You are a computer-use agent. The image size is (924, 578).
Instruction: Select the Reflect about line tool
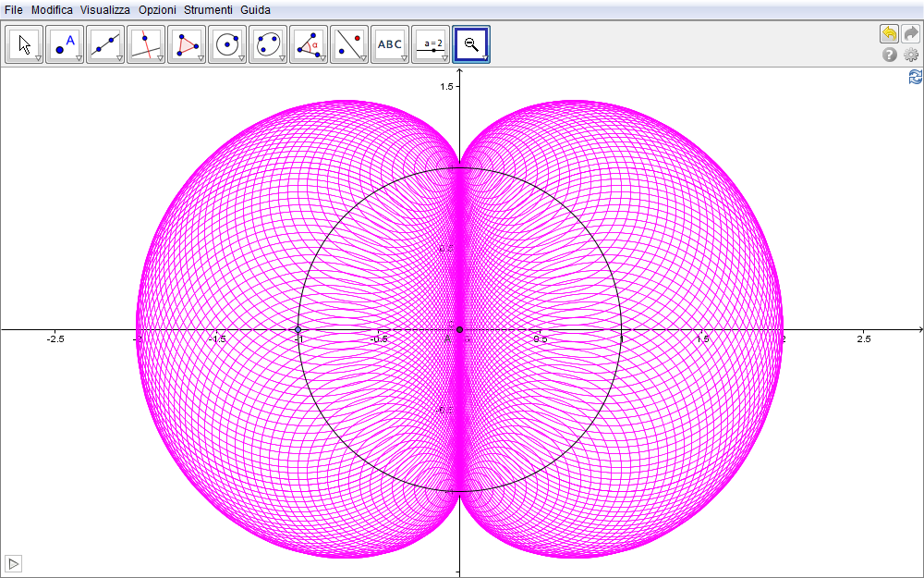pyautogui.click(x=349, y=43)
